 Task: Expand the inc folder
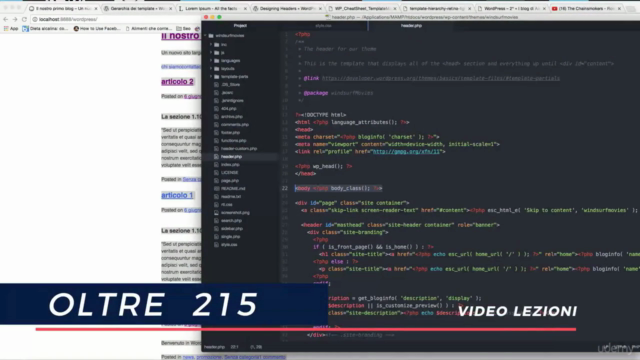coord(211,44)
